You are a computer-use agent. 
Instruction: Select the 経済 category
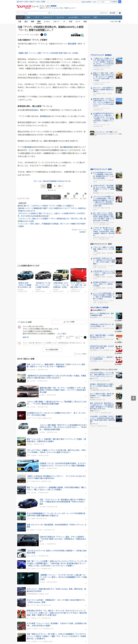pos(39,21)
